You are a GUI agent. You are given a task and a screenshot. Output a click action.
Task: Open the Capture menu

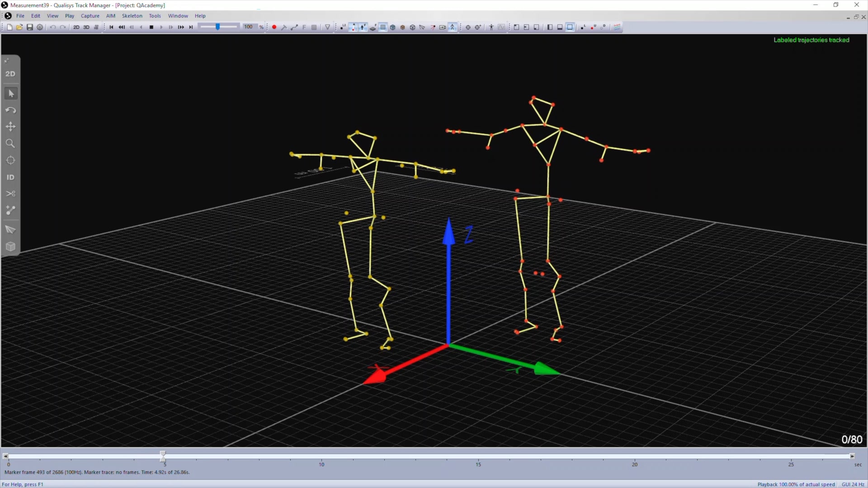pyautogui.click(x=90, y=16)
